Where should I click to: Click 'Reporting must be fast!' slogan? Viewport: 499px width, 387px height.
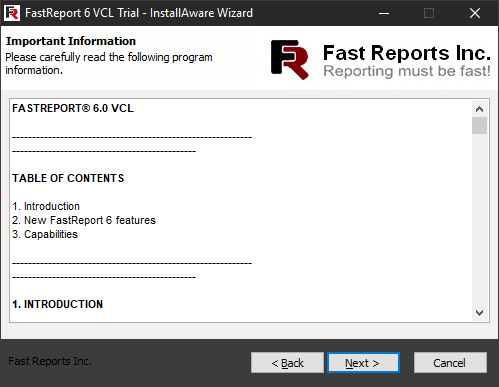pos(407,71)
